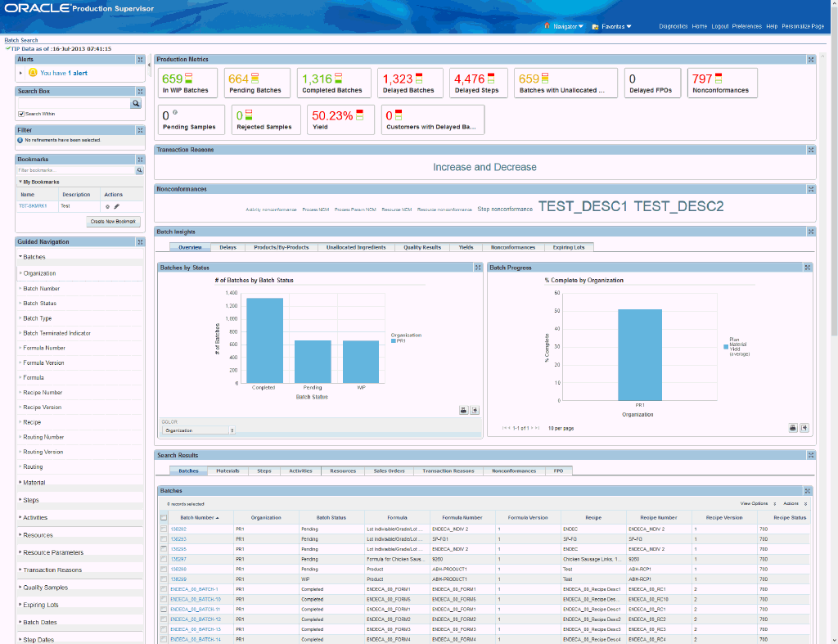838x644 pixels.
Task: Print the Batches by Status chart
Action: click(463, 411)
